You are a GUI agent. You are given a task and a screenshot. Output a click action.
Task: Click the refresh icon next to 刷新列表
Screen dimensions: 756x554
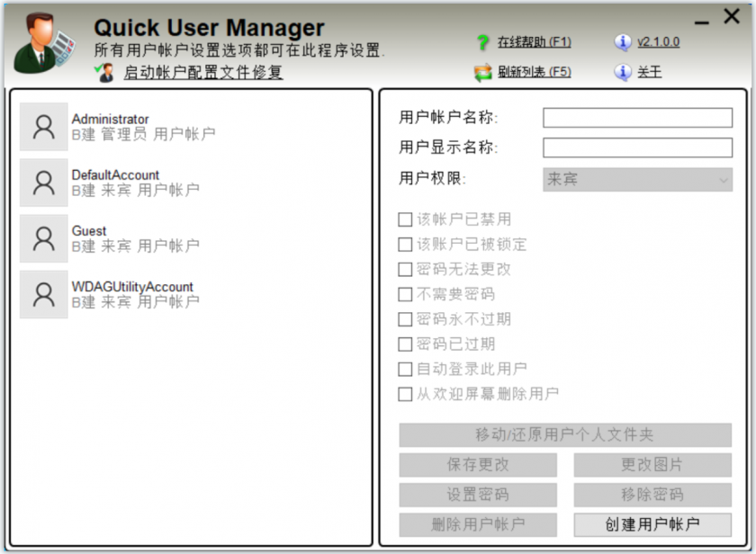[480, 70]
